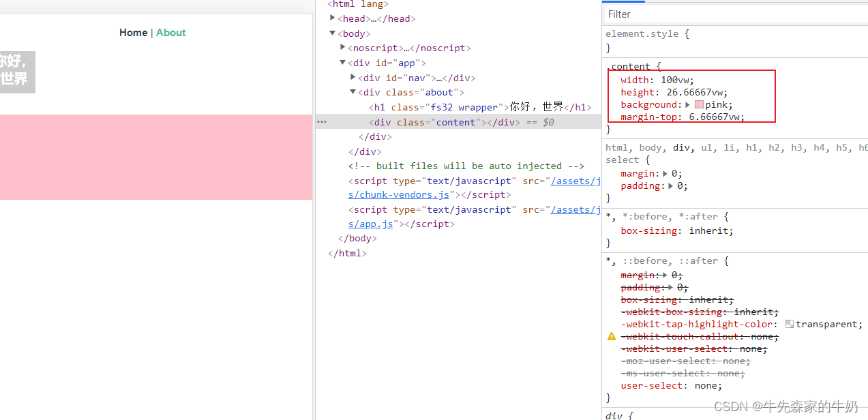Expand background shorthand triangle in .content rule
The height and width of the screenshot is (420, 868).
click(x=687, y=105)
